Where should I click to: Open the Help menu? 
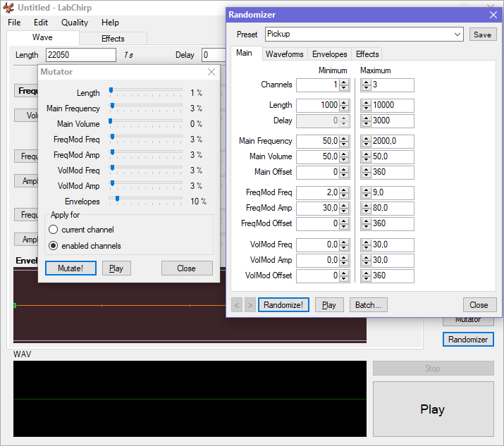pos(110,23)
